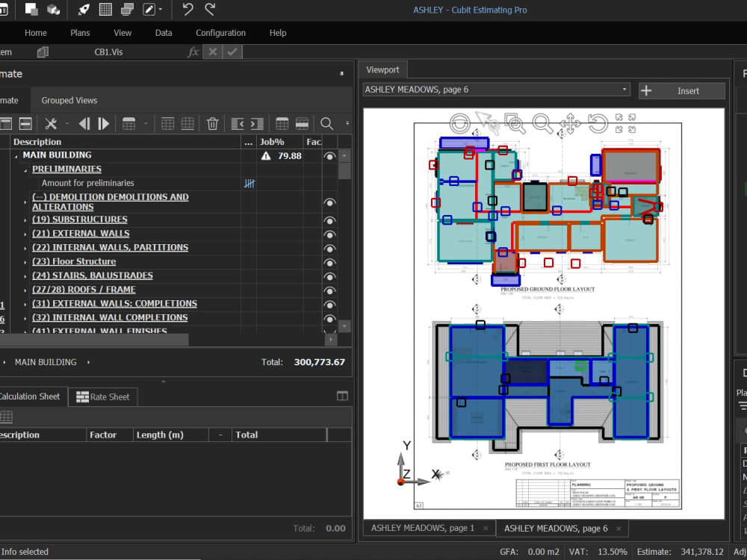Collapse the MAIN BUILDING tree node
This screenshot has width=747, height=560.
coord(16,156)
